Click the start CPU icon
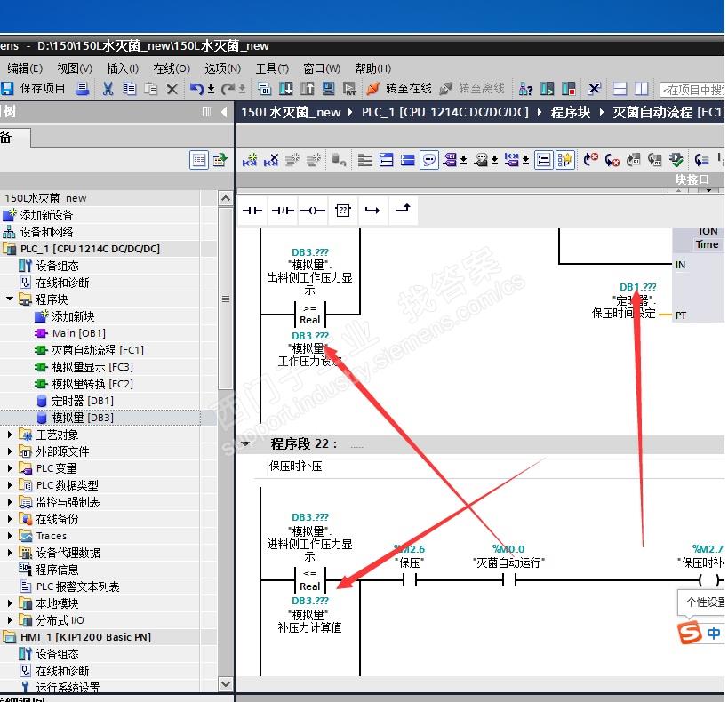 pos(547,88)
